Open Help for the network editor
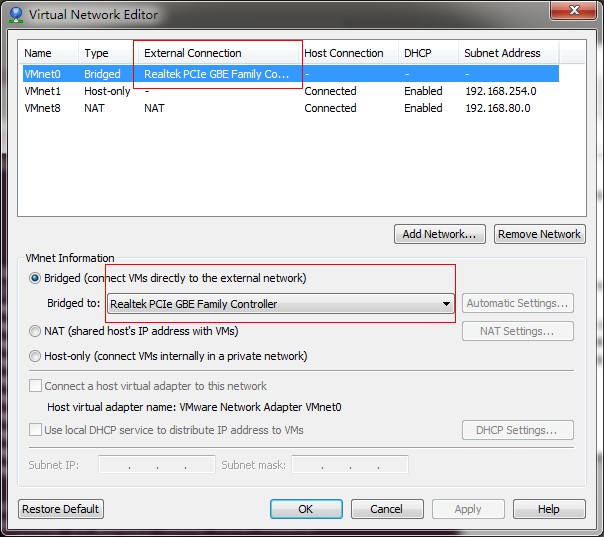604x537 pixels. coord(549,509)
